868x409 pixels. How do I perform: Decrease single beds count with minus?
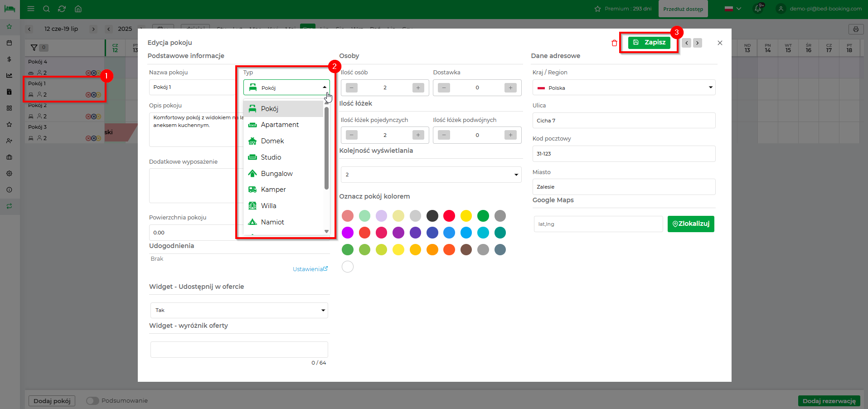[x=352, y=135]
